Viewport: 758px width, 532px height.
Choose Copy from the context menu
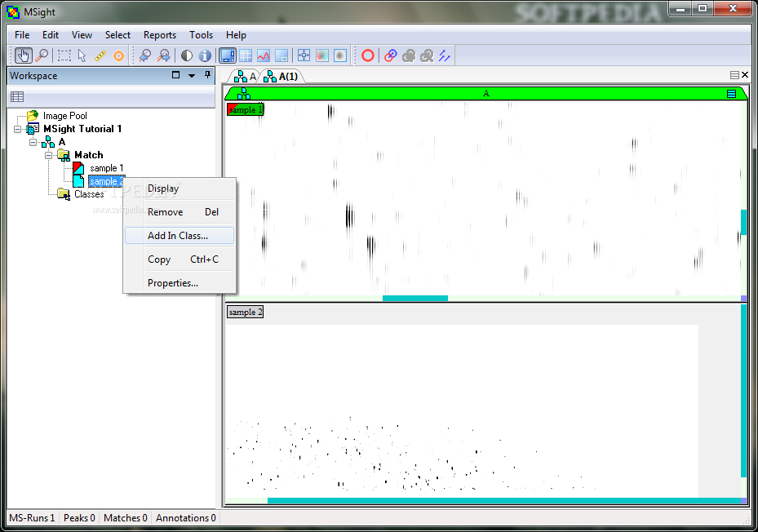click(x=180, y=259)
